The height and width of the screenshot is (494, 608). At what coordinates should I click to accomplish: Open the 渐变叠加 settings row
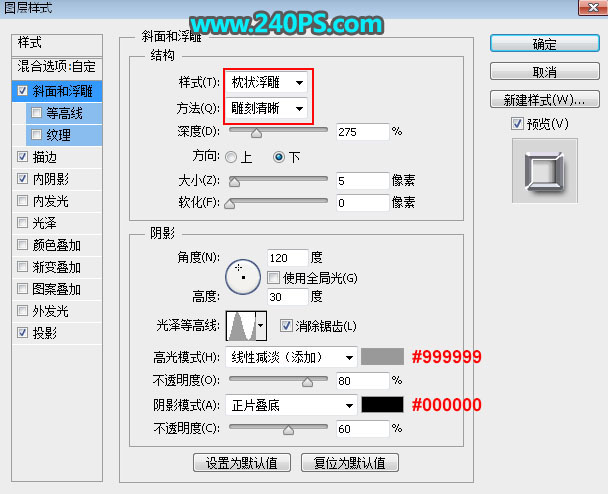tap(57, 267)
